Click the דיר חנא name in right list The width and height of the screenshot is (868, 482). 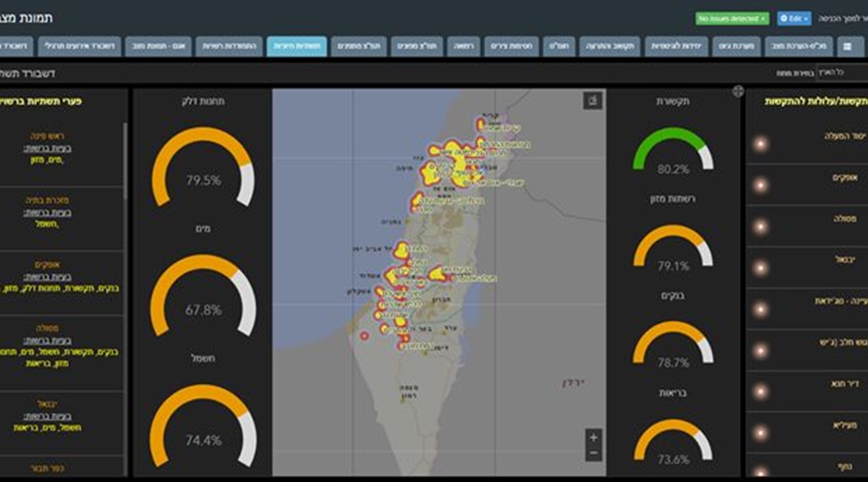click(844, 384)
